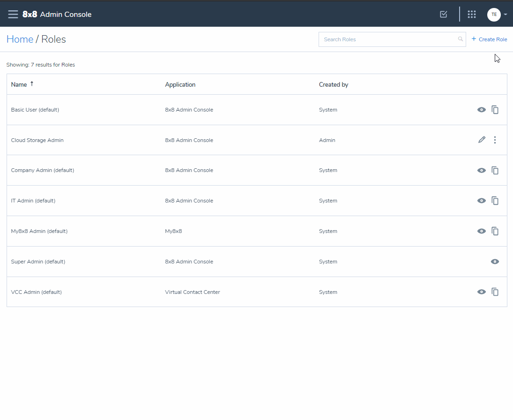The image size is (513, 420).
Task: Click the 'Showing: 7 results for Roles' text
Action: 41,65
